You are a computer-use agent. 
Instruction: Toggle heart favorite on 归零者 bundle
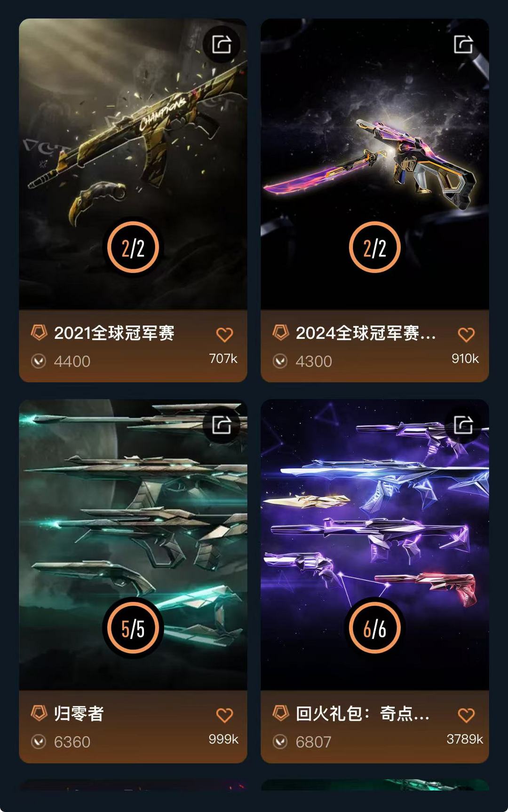pos(224,715)
